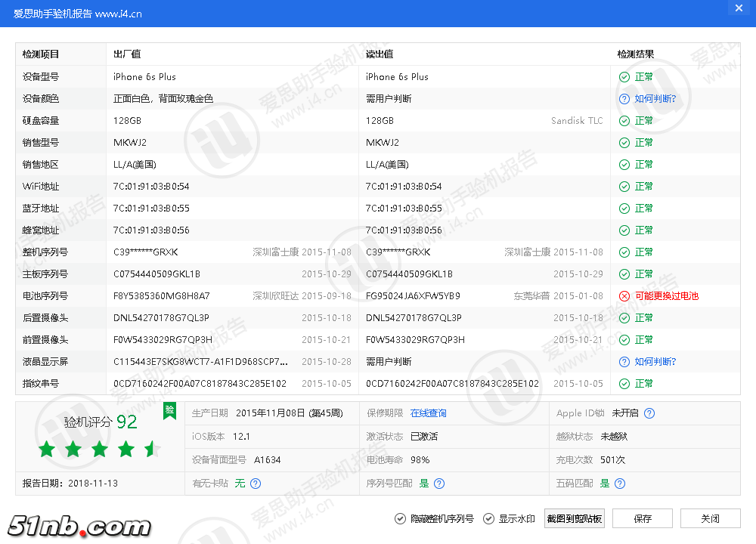Click green check icon in 设备型号 row
This screenshot has width=756, height=544.
click(x=624, y=77)
